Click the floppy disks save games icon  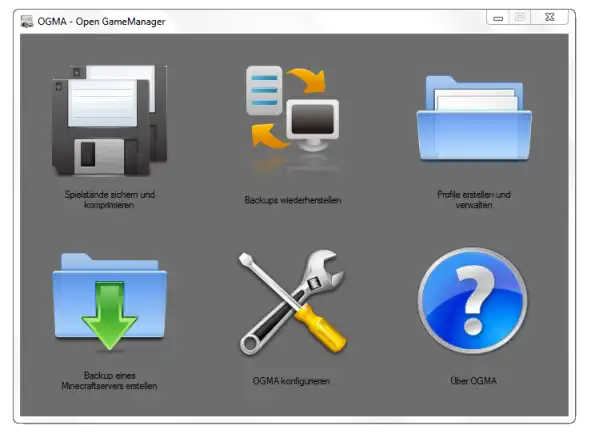(x=109, y=121)
